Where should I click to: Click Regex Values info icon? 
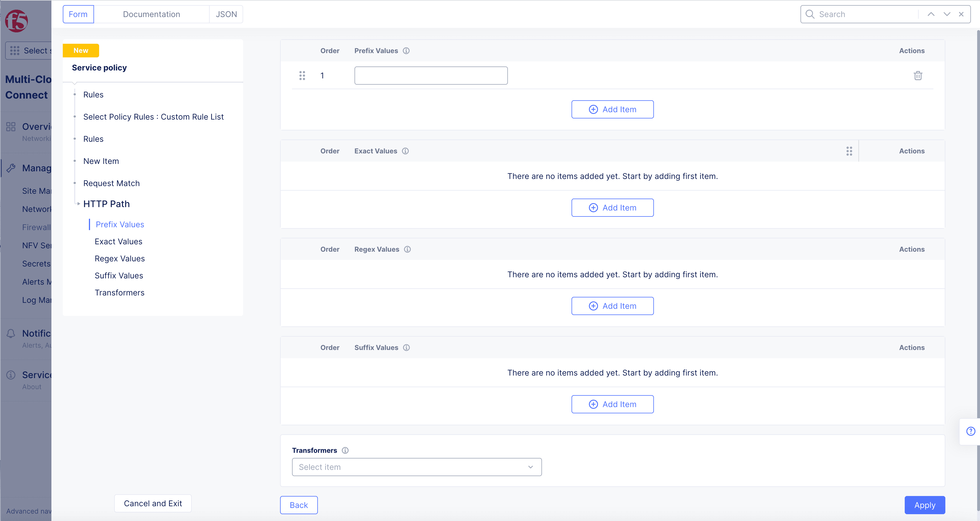coord(407,249)
